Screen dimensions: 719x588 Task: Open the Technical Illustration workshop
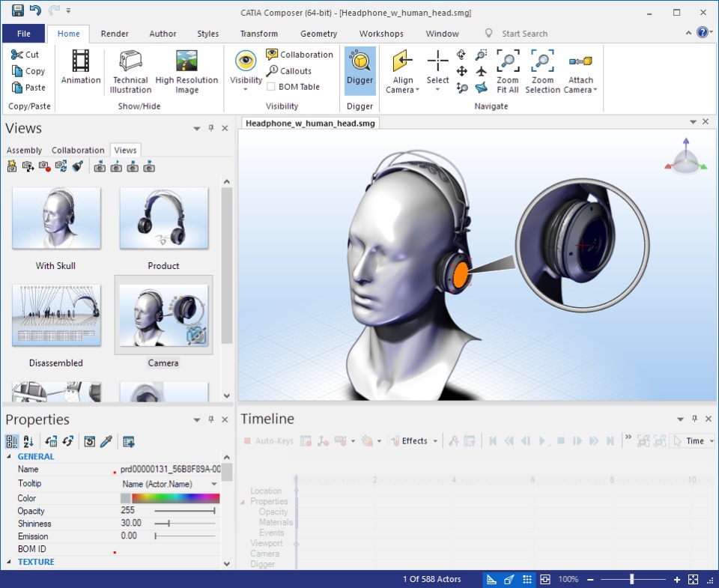[130, 71]
